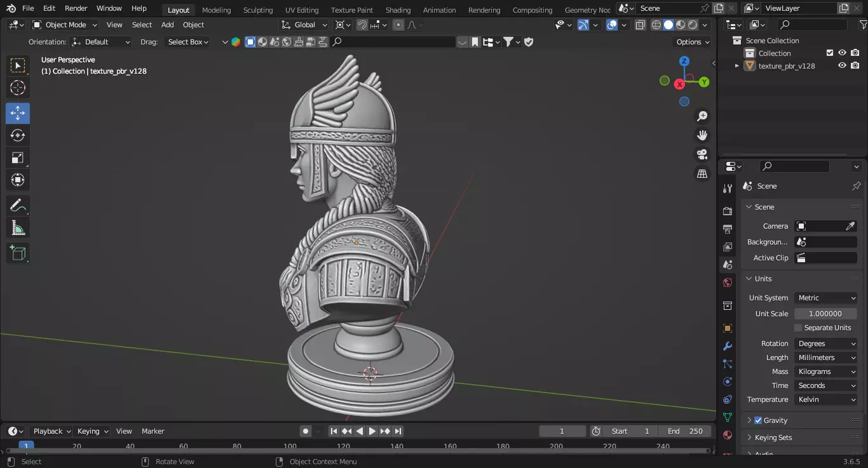Open the Object properties tab
The height and width of the screenshot is (468, 868).
tap(728, 328)
